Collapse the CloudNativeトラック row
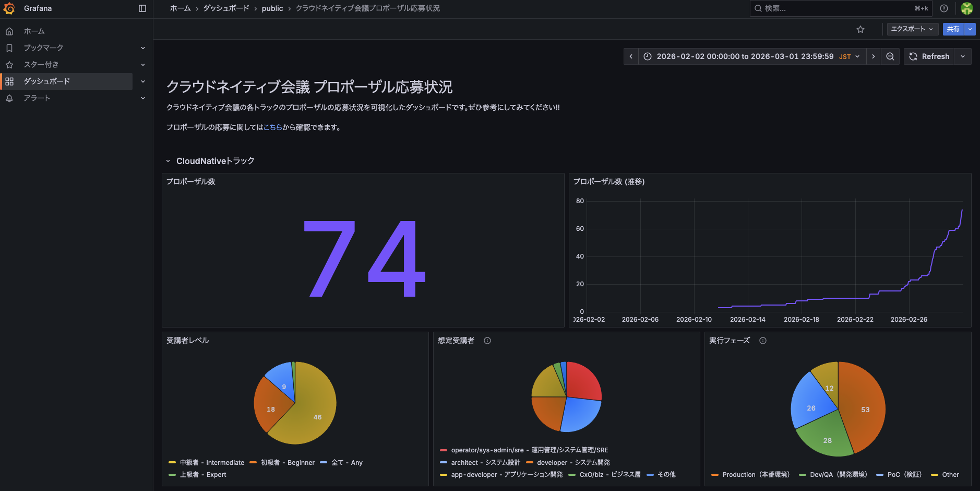The width and height of the screenshot is (980, 491). tap(168, 161)
